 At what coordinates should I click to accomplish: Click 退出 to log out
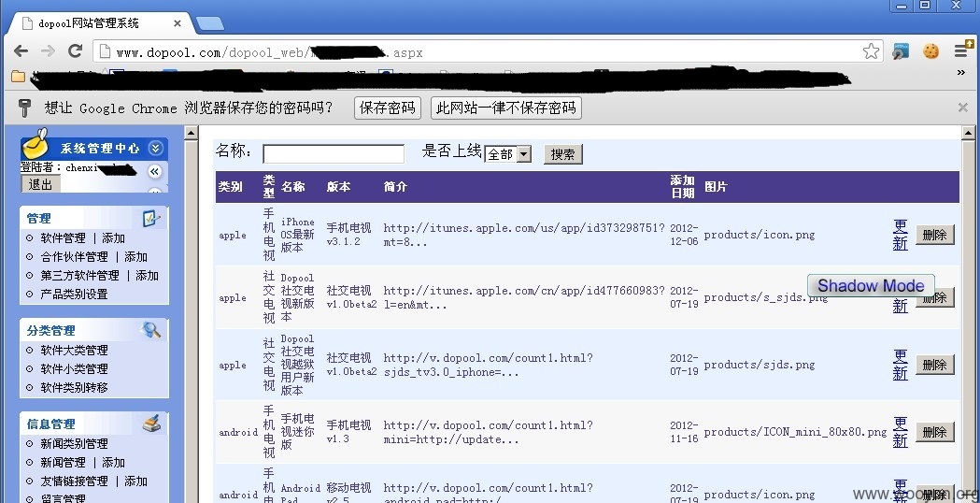click(40, 184)
